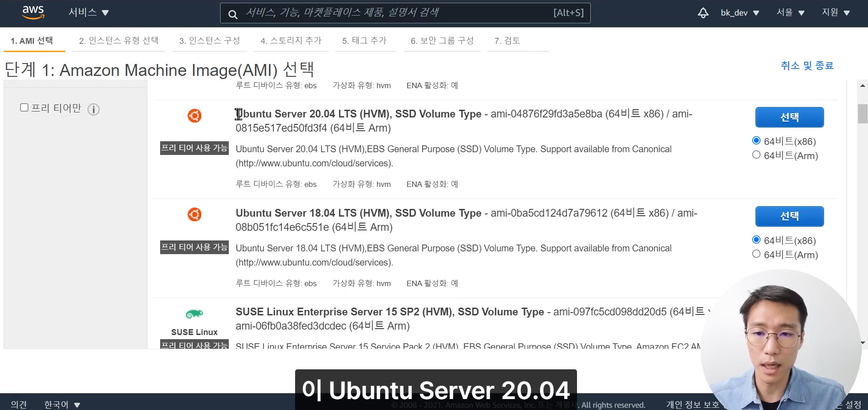
Task: Open the AWS home logo
Action: point(33,12)
